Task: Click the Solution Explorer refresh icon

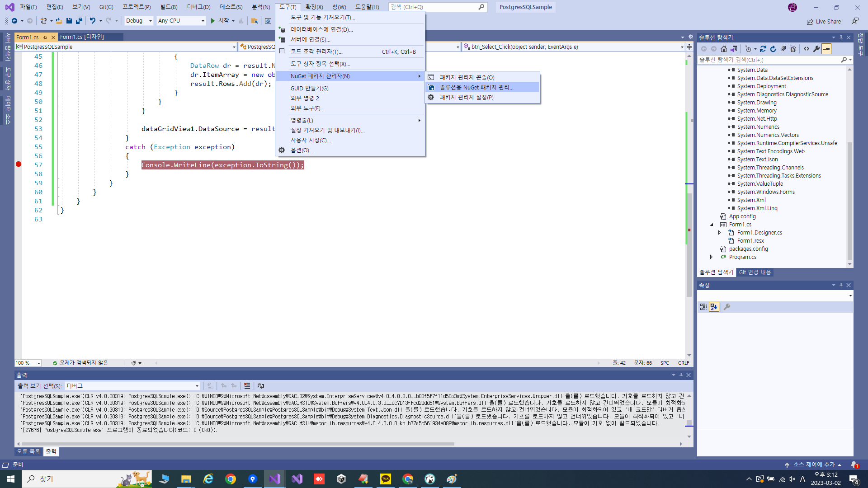Action: [x=773, y=49]
